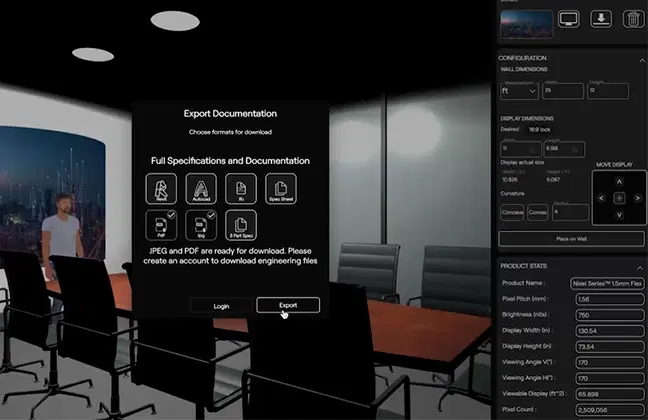Click the vertical Viewing Angle V field
The image size is (648, 420).
(610, 363)
